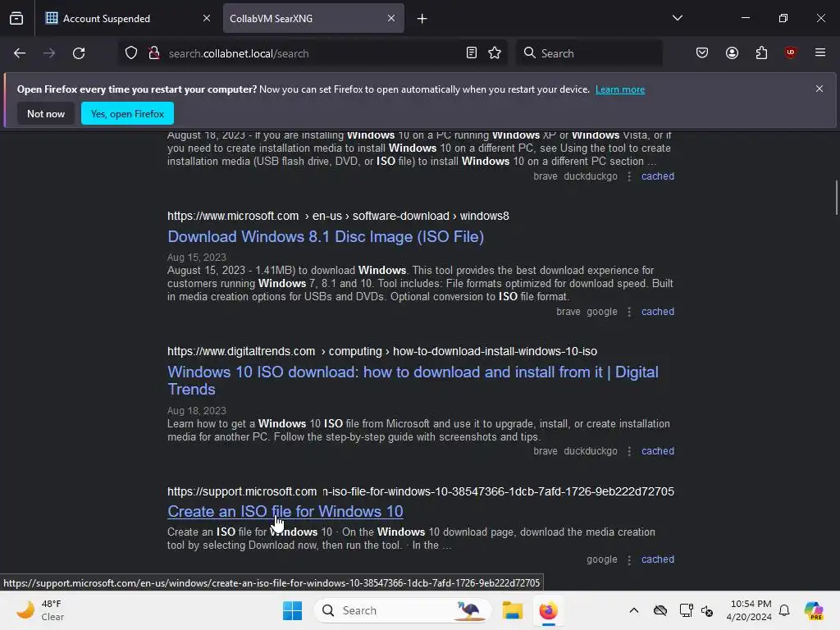Click the Aug 18, 2023 date text

(x=197, y=411)
